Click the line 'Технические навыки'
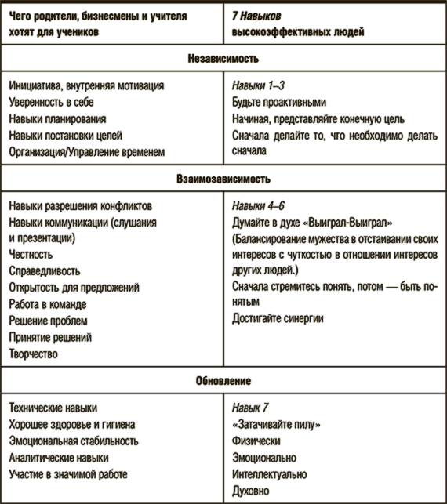The width and height of the screenshot is (447, 504). [53, 408]
